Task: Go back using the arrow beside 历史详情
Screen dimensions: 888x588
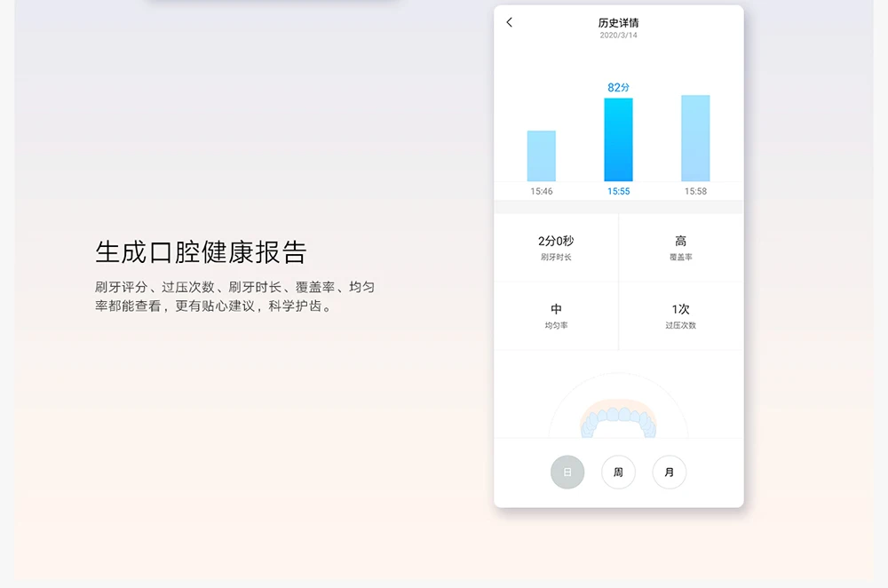Action: [509, 22]
